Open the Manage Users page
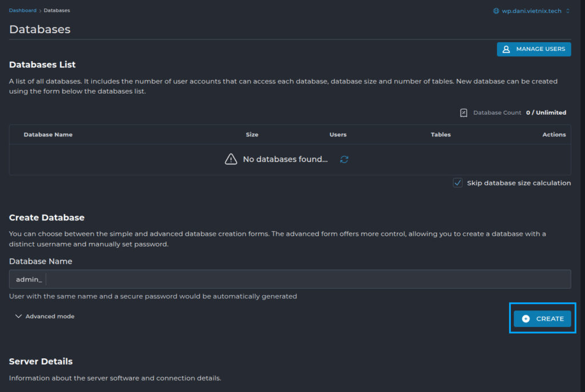The height and width of the screenshot is (392, 585). [x=534, y=49]
